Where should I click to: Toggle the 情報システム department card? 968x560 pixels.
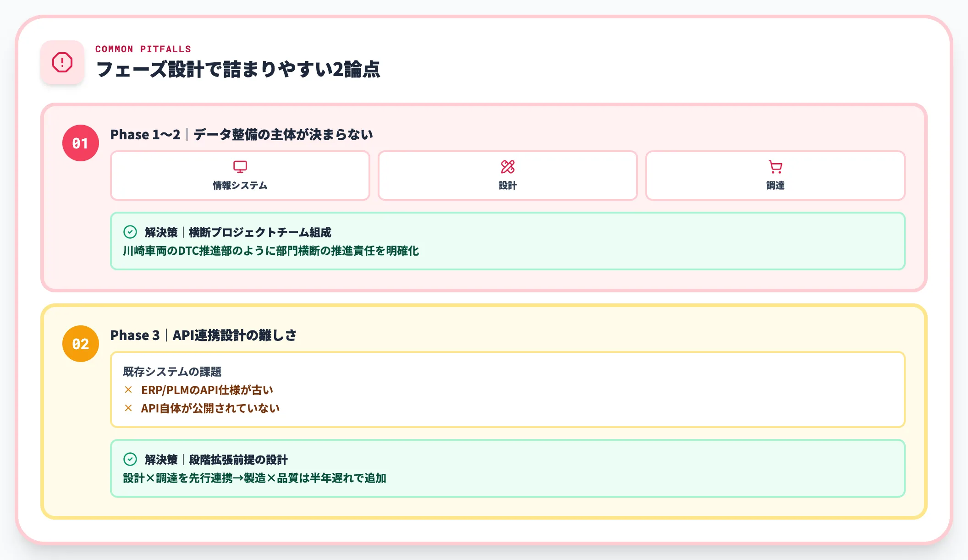[x=240, y=176]
